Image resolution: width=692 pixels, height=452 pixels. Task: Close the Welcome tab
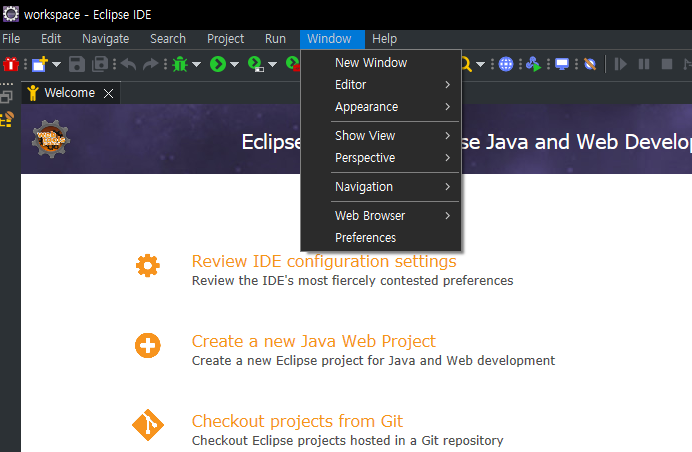coord(108,93)
